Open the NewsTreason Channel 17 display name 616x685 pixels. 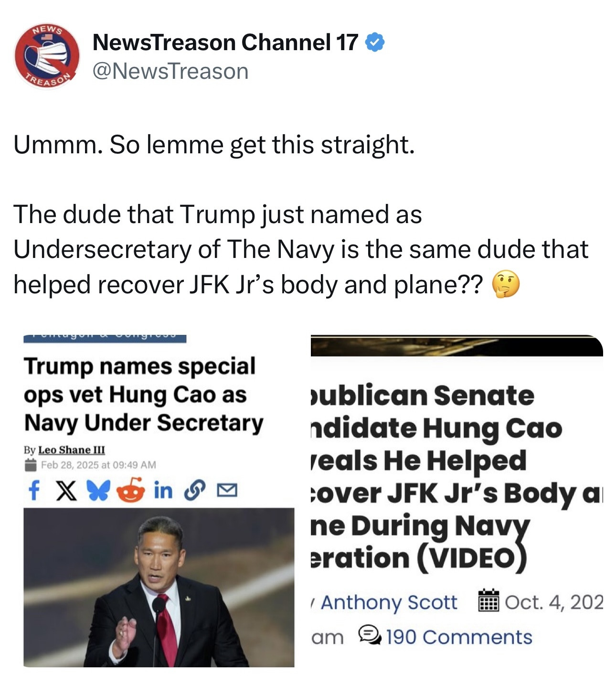pos(225,43)
